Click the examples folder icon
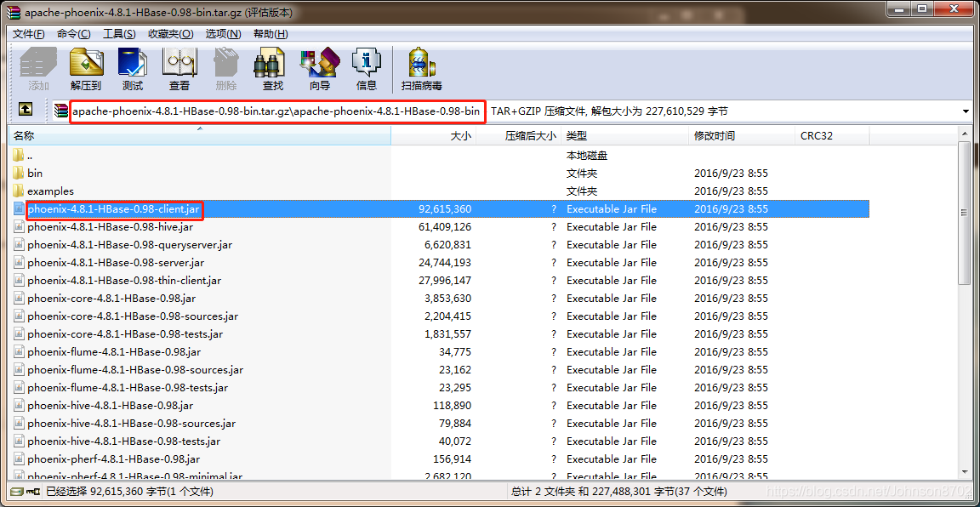This screenshot has height=507, width=980. (x=18, y=191)
